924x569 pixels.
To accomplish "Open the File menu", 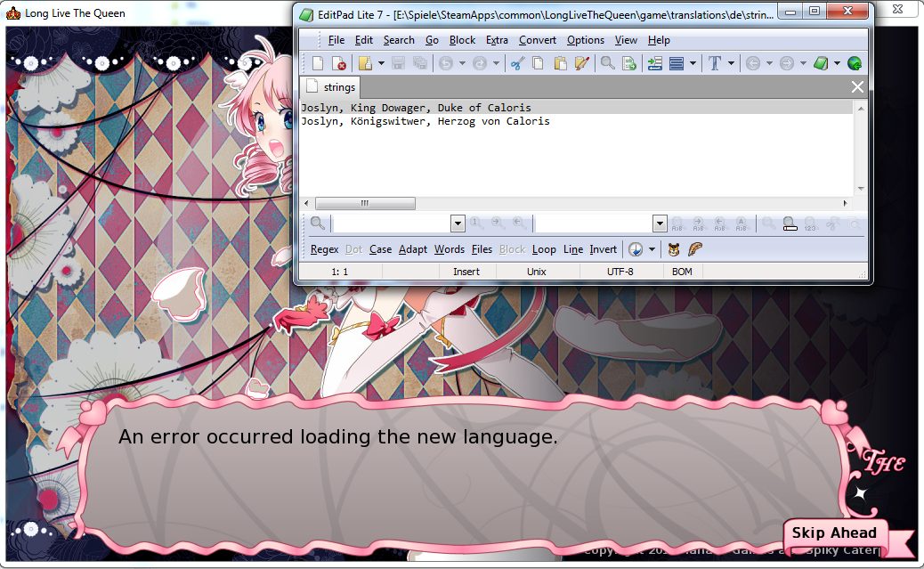I will click(x=336, y=40).
